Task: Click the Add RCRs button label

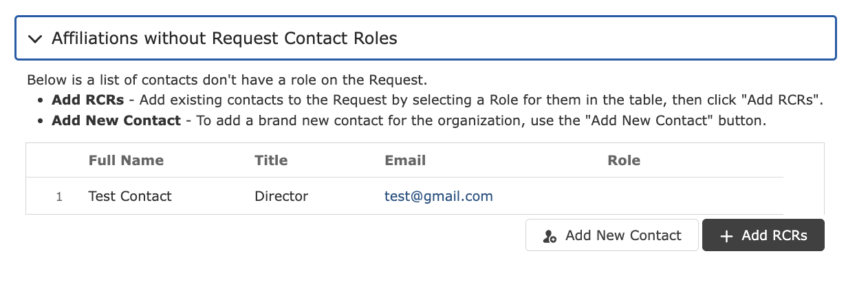Action: [774, 235]
